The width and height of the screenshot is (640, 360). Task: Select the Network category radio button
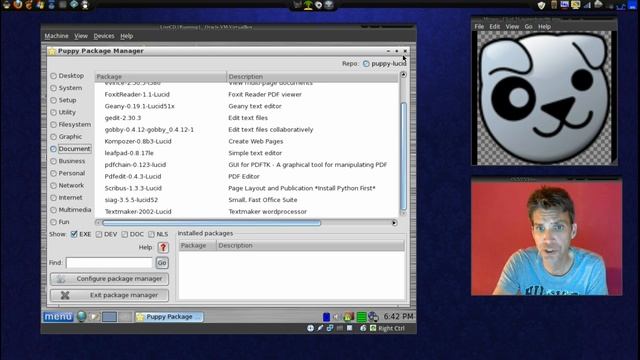tap(53, 186)
